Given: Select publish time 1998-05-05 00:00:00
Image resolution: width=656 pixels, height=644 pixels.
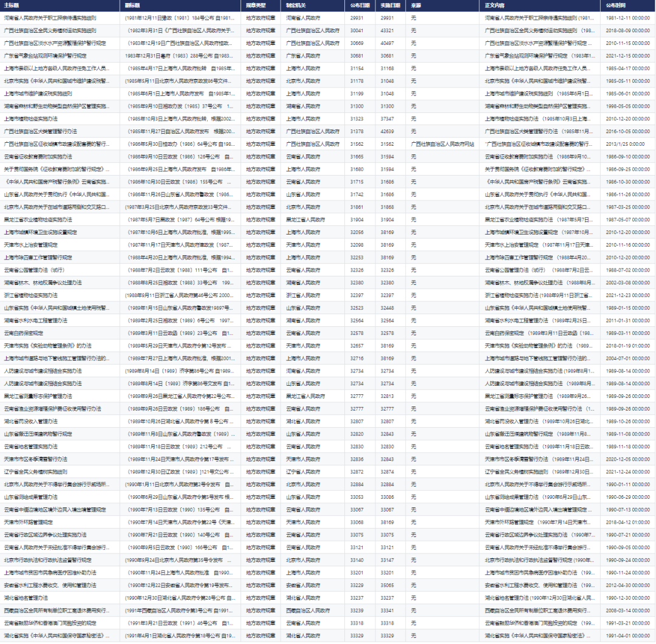Looking at the screenshot, I should [x=628, y=106].
